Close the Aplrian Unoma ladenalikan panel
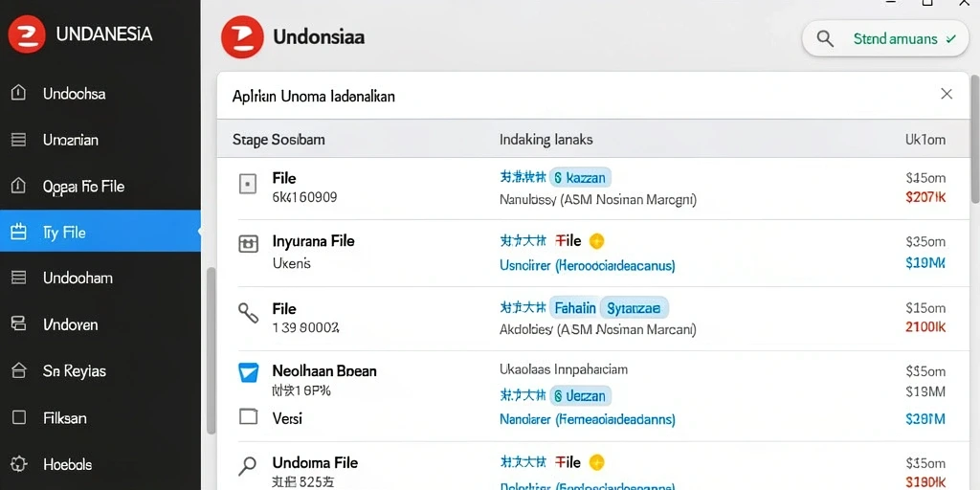Screen dimensions: 980x490 pos(947,95)
